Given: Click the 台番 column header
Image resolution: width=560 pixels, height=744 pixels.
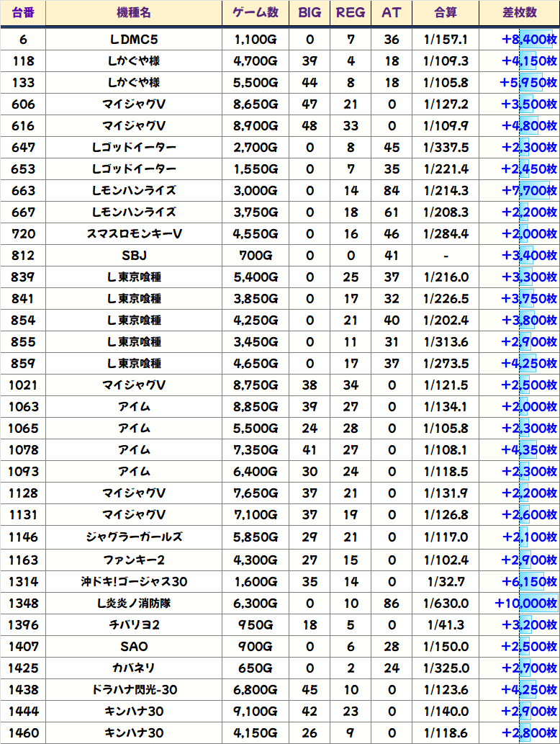Looking at the screenshot, I should [23, 13].
